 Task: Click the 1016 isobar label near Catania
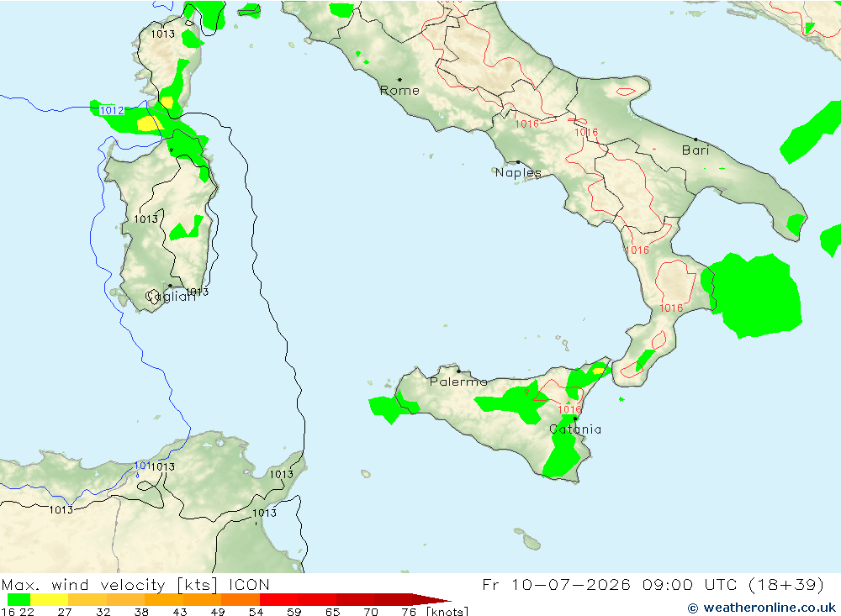pos(569,409)
